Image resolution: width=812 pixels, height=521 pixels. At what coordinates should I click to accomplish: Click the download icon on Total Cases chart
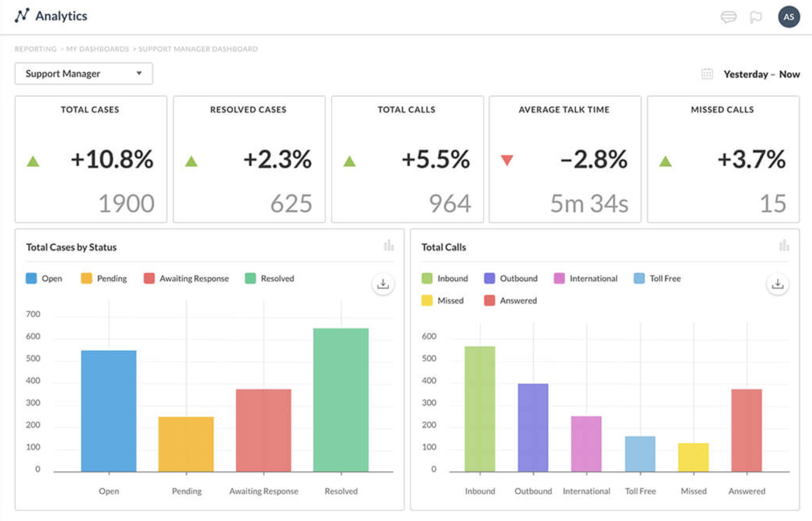384,283
